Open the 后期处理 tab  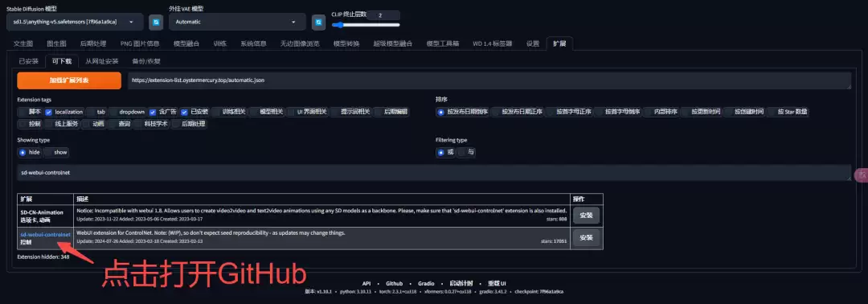click(x=93, y=43)
